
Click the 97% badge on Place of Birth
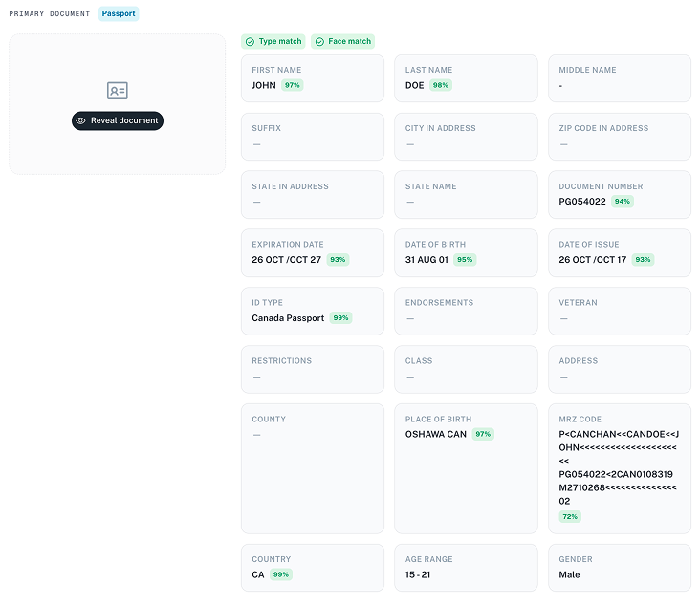click(483, 434)
